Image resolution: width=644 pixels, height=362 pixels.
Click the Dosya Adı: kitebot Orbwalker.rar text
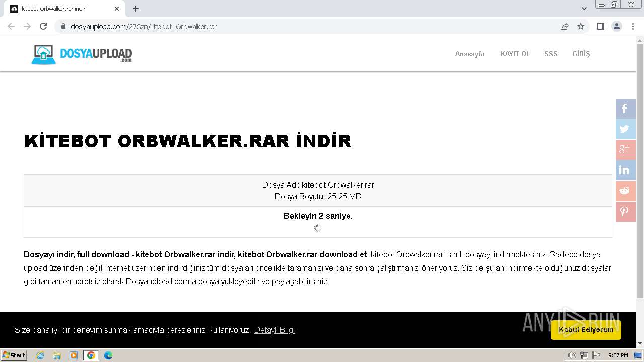318,185
